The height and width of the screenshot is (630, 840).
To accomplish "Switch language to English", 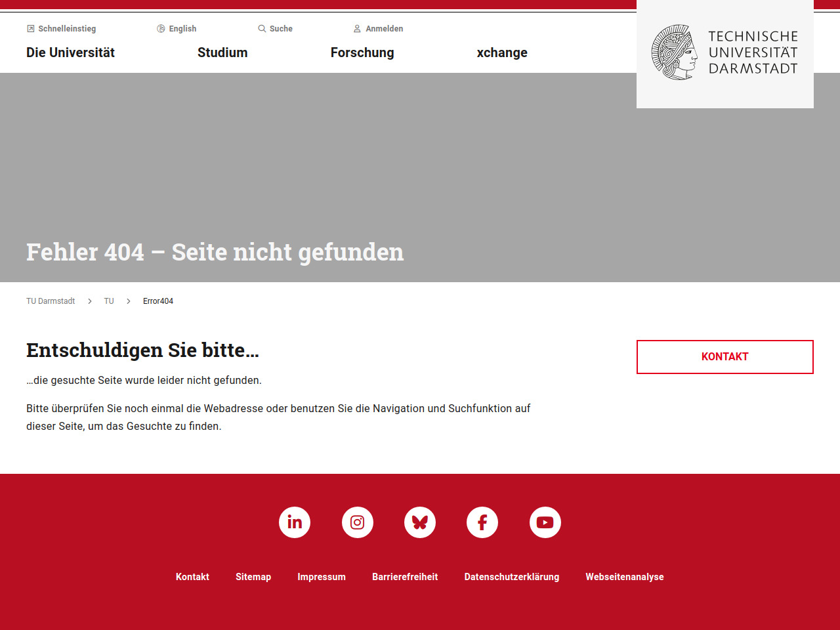I will click(177, 29).
